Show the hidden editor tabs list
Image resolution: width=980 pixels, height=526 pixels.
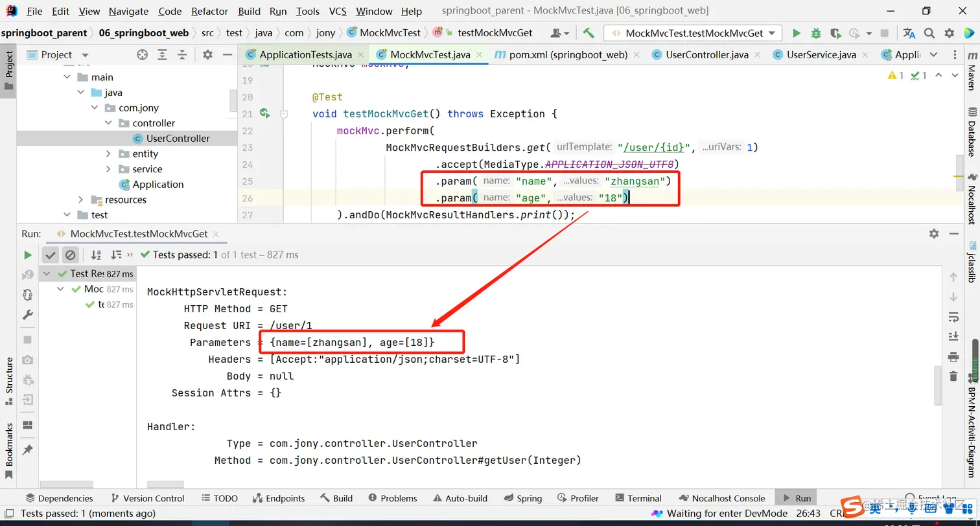pyautogui.click(x=933, y=55)
